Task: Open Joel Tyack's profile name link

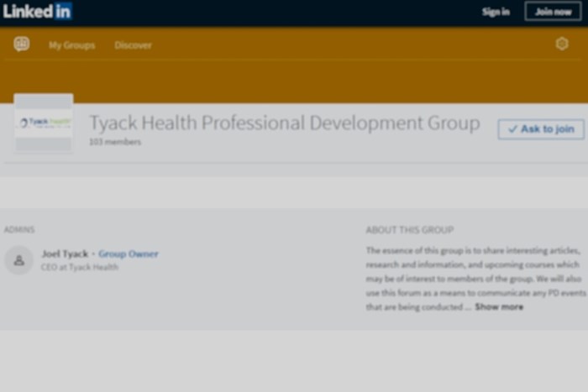Action: (x=65, y=253)
